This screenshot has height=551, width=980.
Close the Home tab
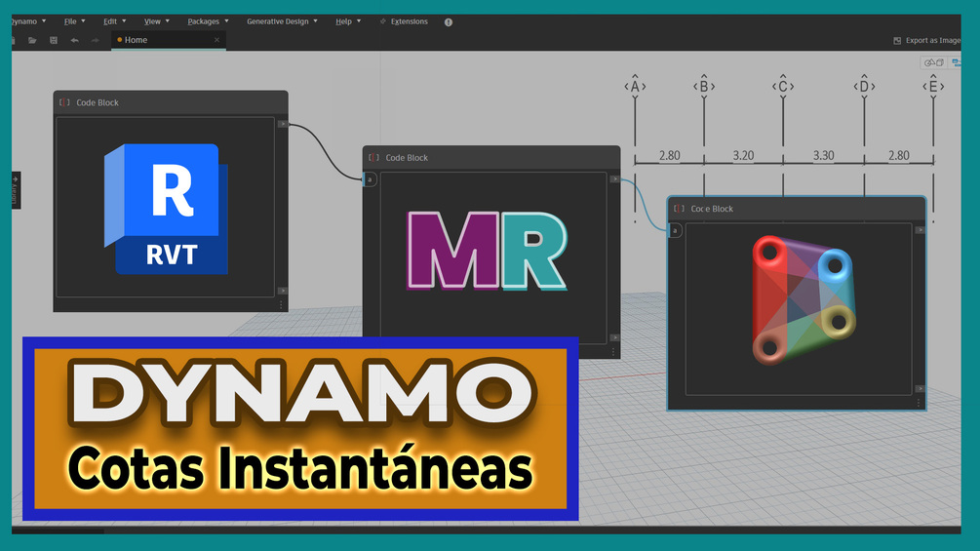click(216, 39)
